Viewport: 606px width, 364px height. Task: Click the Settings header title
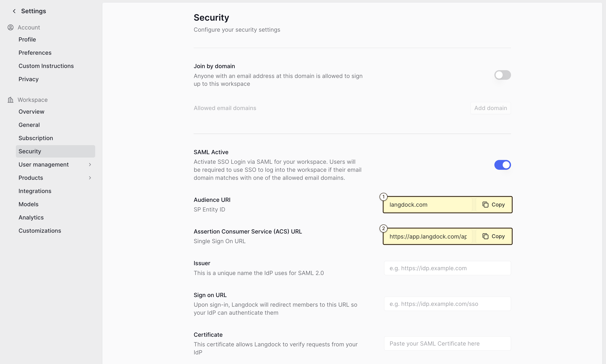34,11
